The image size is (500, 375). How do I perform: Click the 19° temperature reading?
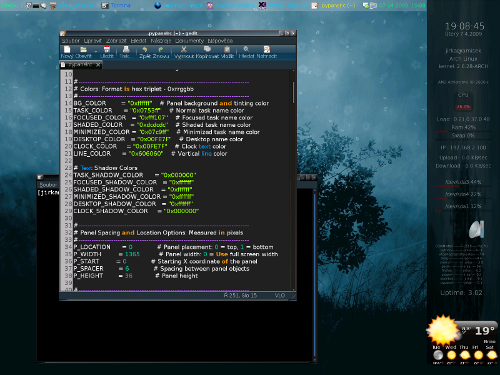pos(485,331)
